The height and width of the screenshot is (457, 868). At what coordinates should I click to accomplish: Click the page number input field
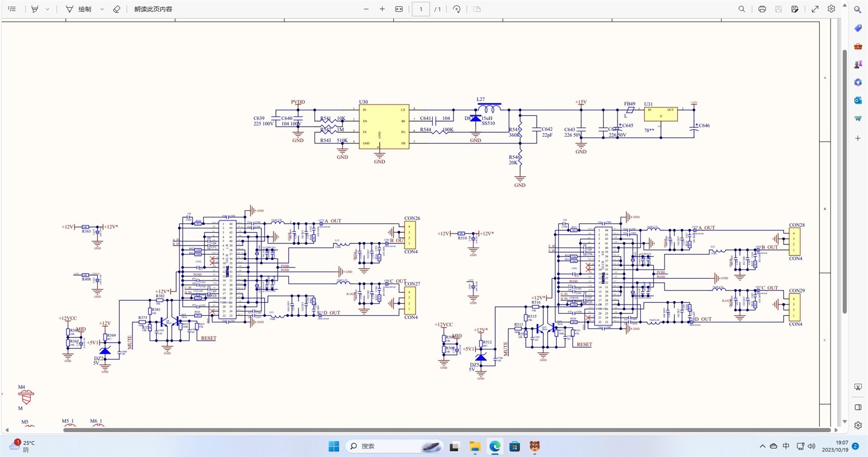pyautogui.click(x=421, y=9)
